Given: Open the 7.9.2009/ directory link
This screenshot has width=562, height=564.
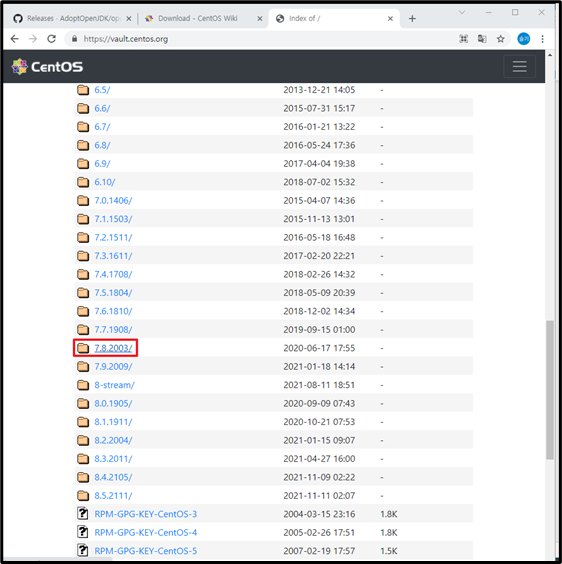Looking at the screenshot, I should coord(113,367).
